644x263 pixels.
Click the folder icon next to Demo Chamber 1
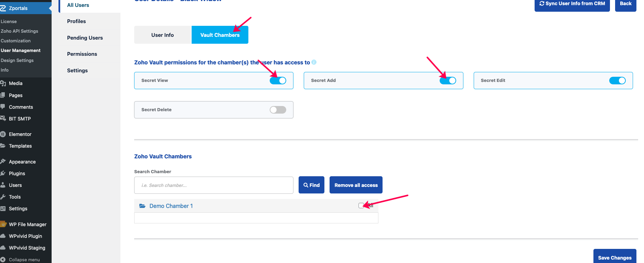pyautogui.click(x=142, y=206)
